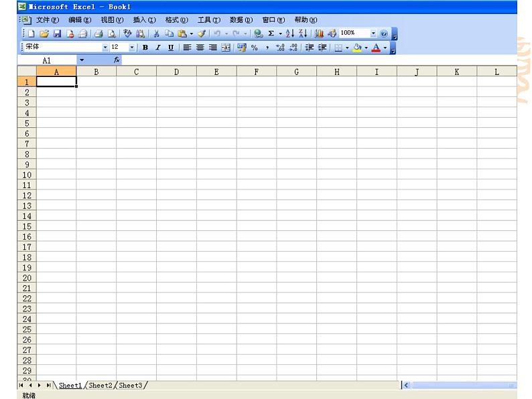Apply percent style format
532x399 pixels.
coord(255,48)
